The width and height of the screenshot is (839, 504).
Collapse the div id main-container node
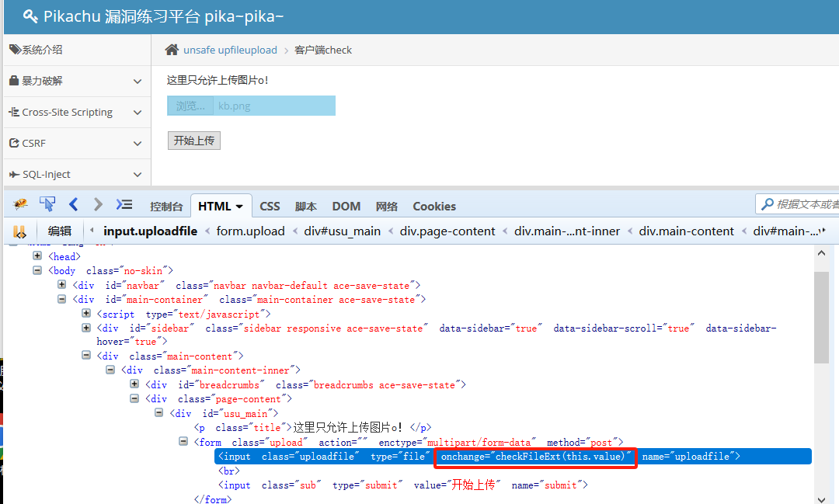[61, 299]
